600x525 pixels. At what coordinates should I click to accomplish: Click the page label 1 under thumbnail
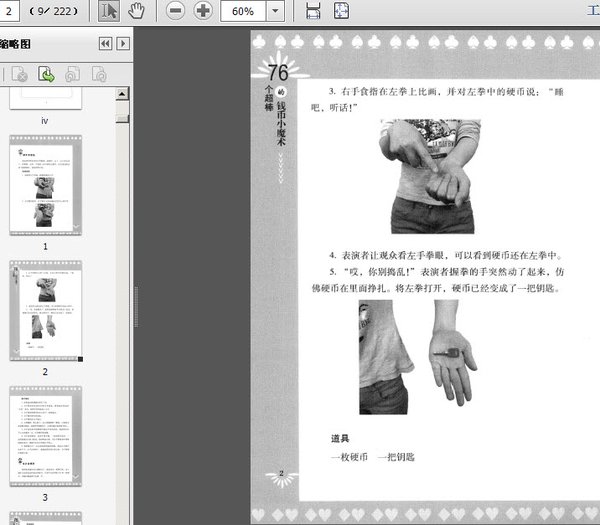[45, 246]
